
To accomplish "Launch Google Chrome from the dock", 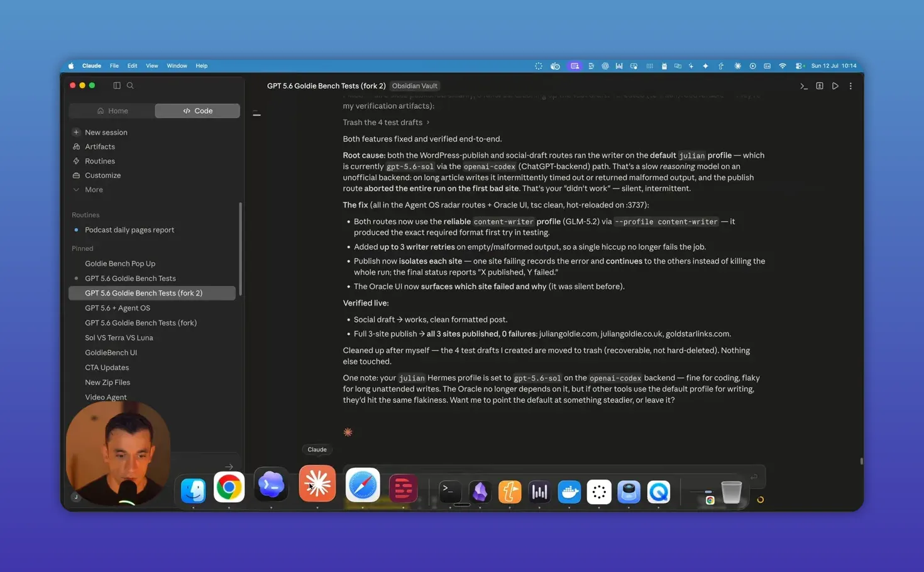I will [229, 487].
